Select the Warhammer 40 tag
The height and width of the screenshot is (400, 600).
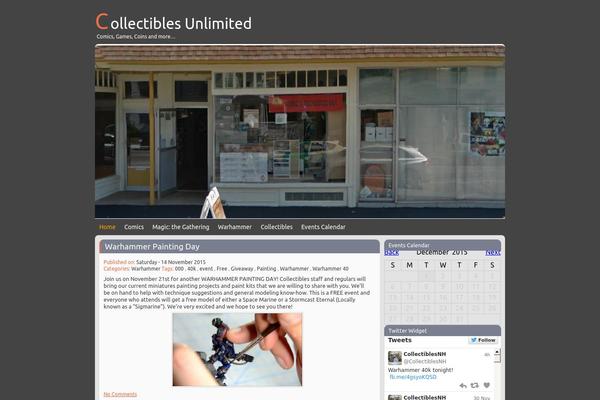[330, 269]
